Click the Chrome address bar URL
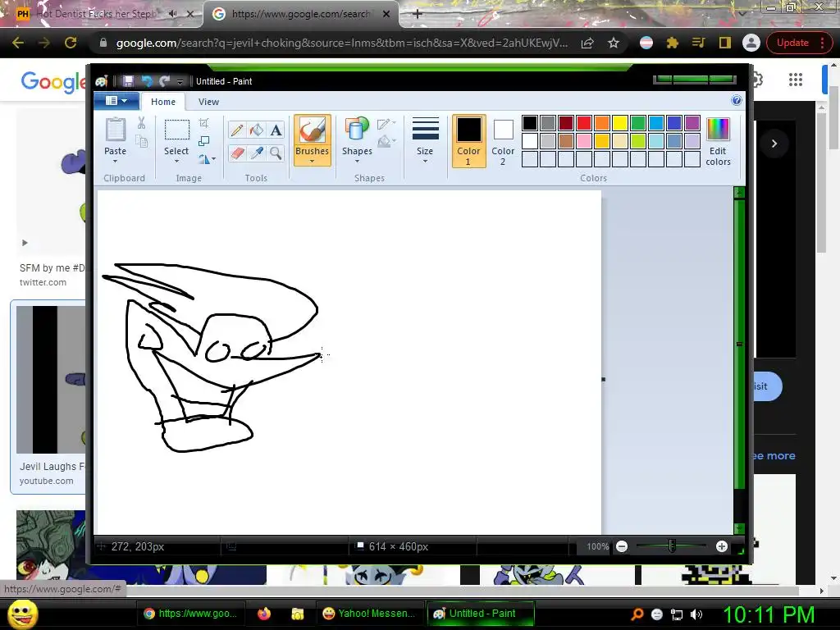The image size is (840, 630). pyautogui.click(x=341, y=43)
